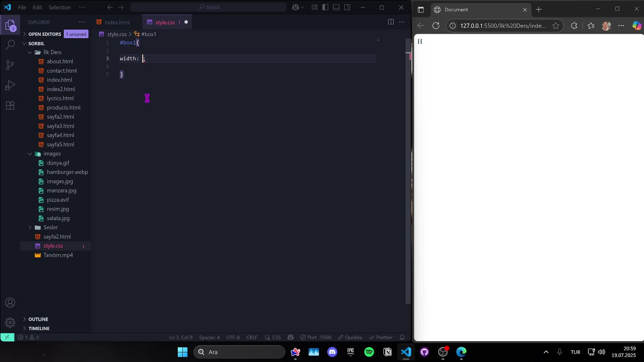Open Explorer Views and More Actions ellipsis

pos(82,22)
